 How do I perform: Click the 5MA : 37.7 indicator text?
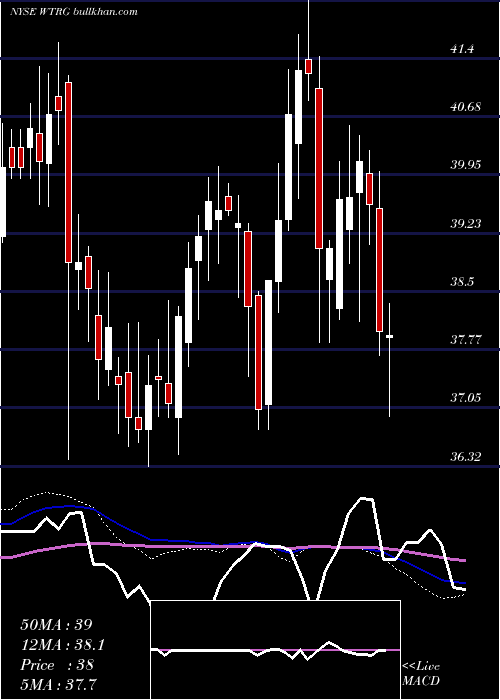point(59,685)
